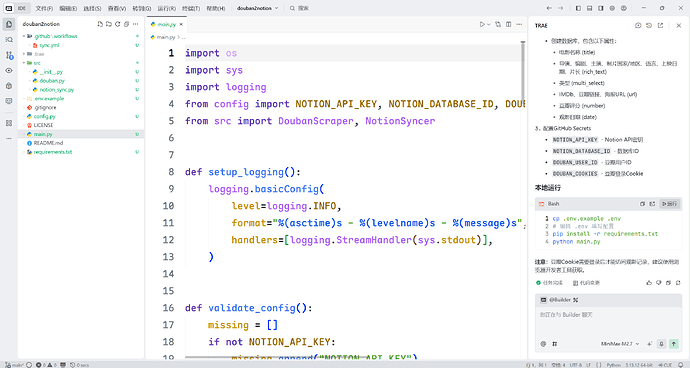Go back with the title bar left arrow

549,8
